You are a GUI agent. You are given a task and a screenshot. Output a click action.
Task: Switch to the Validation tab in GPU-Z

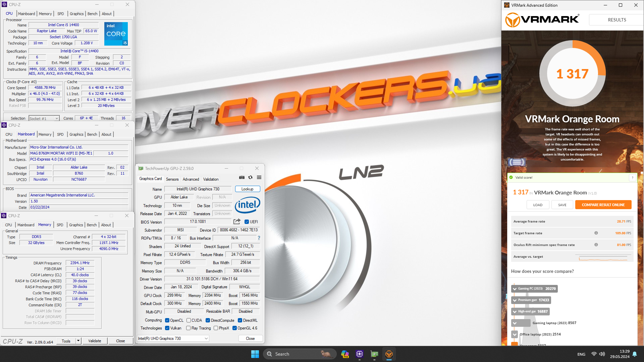211,179
